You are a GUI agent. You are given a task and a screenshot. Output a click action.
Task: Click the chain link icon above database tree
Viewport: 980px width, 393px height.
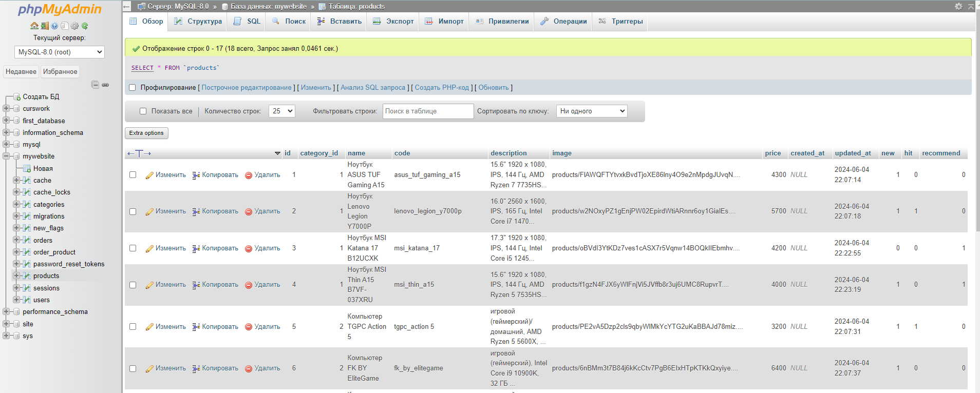pyautogui.click(x=105, y=85)
